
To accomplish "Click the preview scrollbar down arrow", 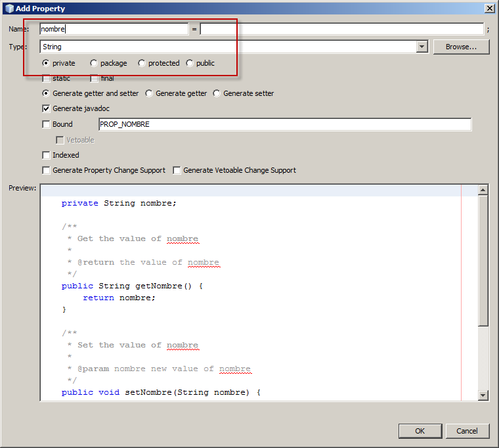I will tap(483, 395).
